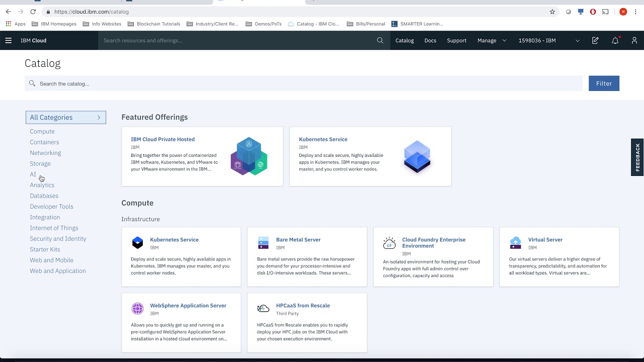Open the user profile avatar icon
Screen dimensions: 644x362
(634, 40)
